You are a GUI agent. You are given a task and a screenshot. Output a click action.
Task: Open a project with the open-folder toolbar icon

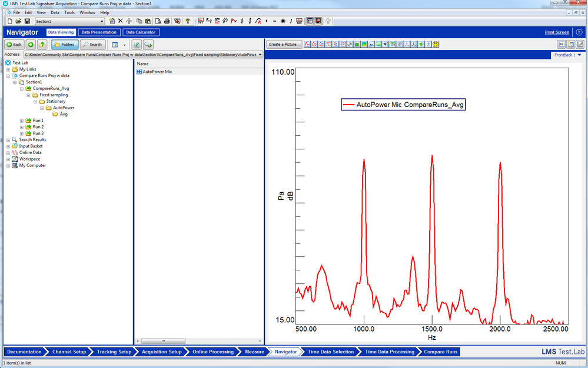point(18,21)
